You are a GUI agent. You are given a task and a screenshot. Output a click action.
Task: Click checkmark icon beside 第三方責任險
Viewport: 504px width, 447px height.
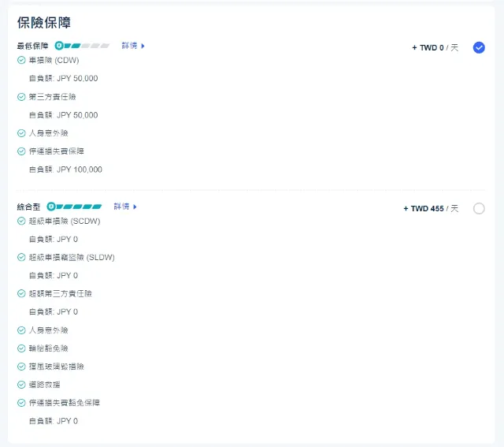pyautogui.click(x=21, y=96)
